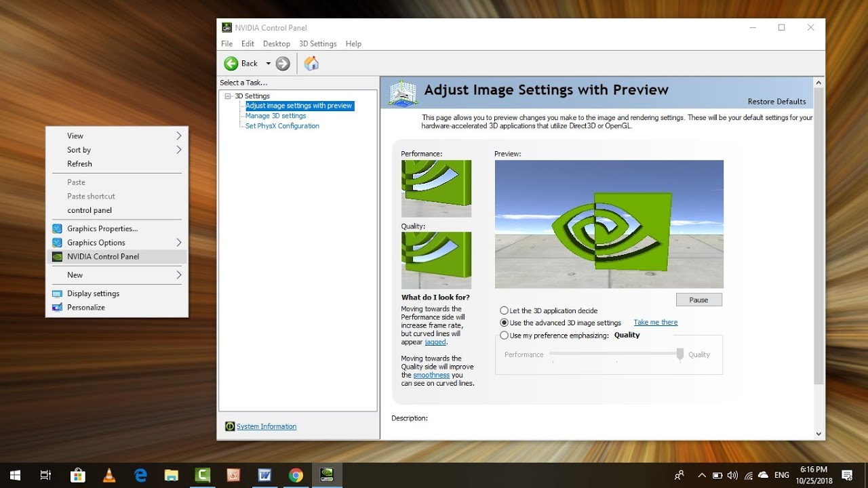This screenshot has width=868, height=488.
Task: Open Microsoft Store from taskbar
Action: coord(77,475)
